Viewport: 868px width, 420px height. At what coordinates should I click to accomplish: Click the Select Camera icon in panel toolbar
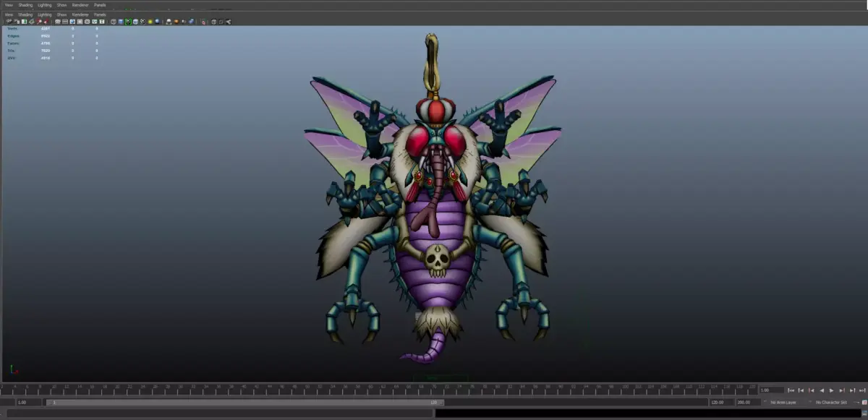pyautogui.click(x=9, y=22)
